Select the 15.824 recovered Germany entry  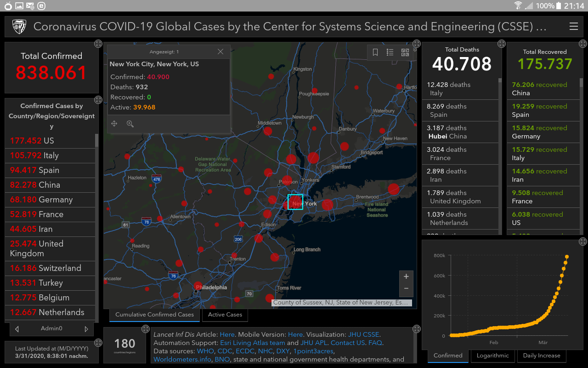coord(543,132)
